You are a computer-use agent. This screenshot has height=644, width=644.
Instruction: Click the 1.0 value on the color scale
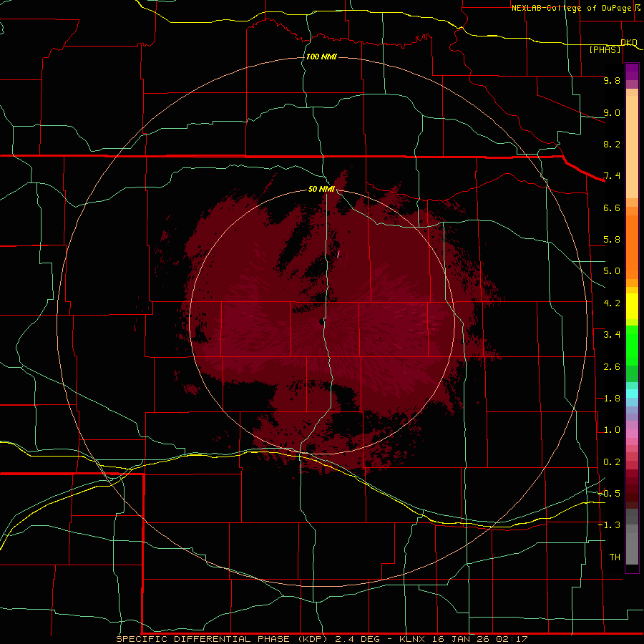coord(612,430)
